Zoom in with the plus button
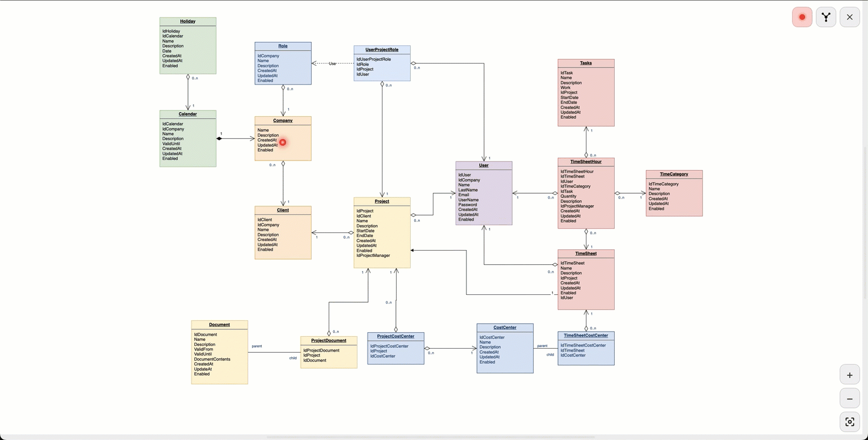 click(849, 375)
